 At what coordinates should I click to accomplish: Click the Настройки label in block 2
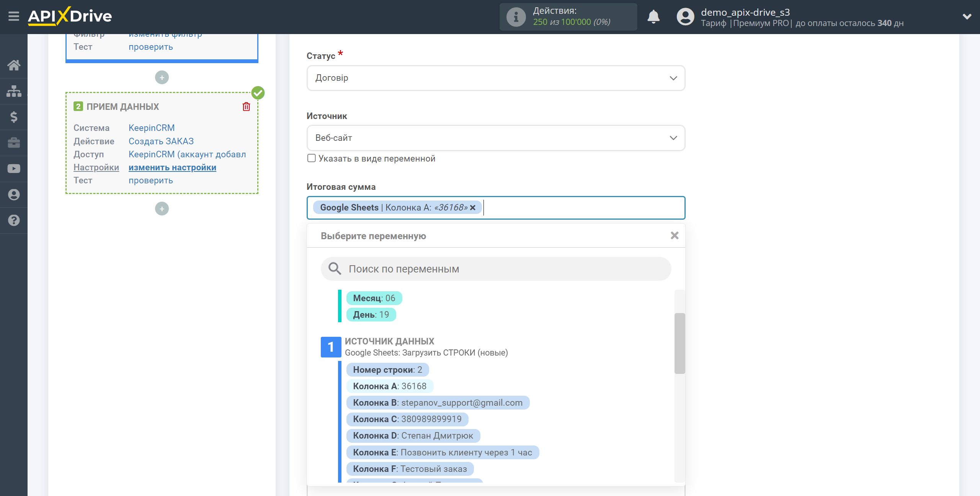(96, 167)
